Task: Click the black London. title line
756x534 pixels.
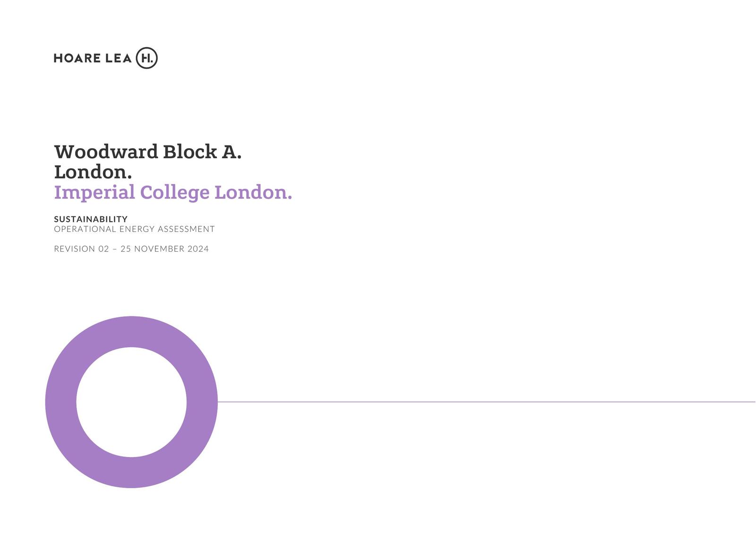Action: [93, 172]
